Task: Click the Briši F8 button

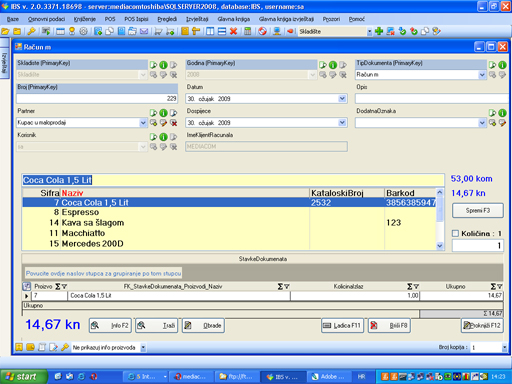Action: click(x=389, y=325)
